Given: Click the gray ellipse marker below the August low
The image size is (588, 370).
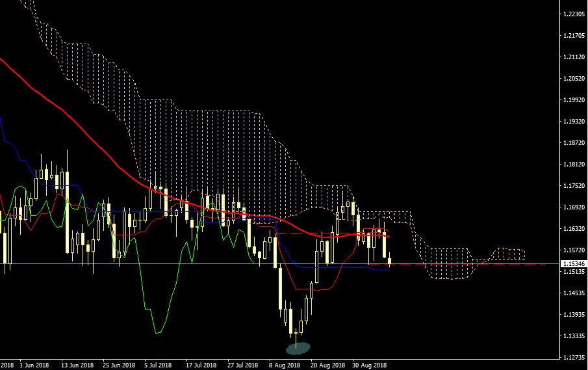Looking at the screenshot, I should (297, 348).
